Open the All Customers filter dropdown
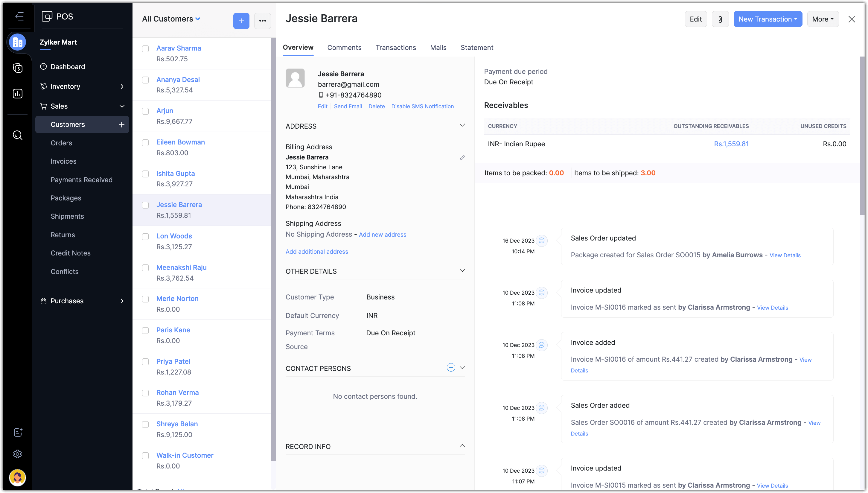Screen dimensions: 868x493 [171, 19]
